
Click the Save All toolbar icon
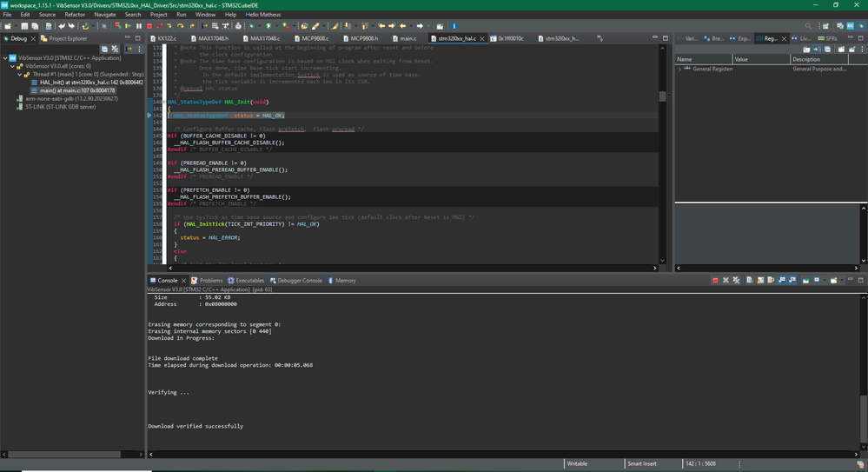(35, 26)
